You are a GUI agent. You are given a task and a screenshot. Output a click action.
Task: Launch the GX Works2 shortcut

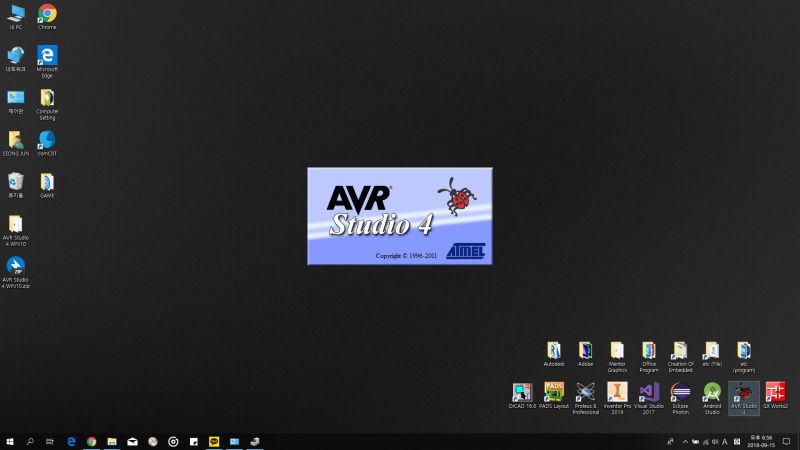[x=775, y=396]
